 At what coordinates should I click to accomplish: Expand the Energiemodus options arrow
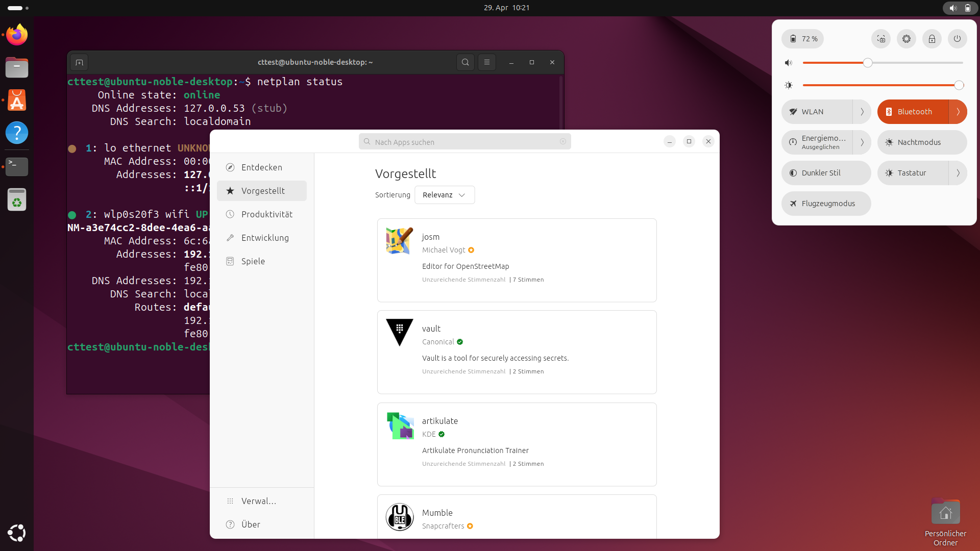tap(862, 142)
